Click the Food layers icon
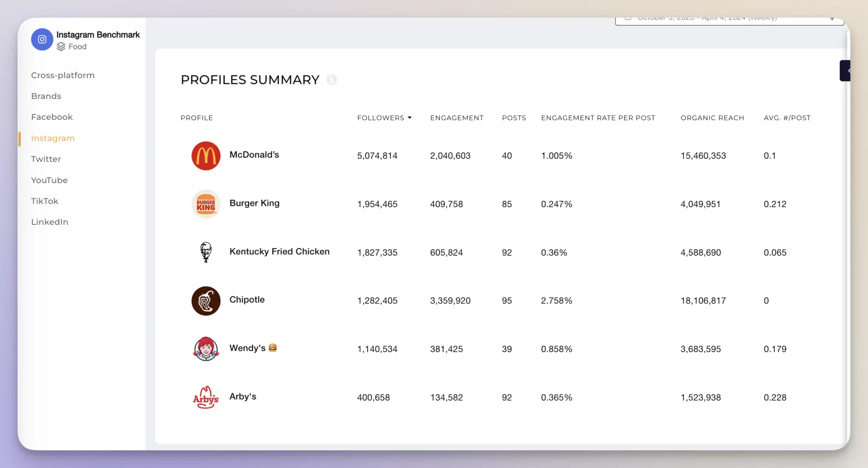868x468 pixels. tap(61, 46)
